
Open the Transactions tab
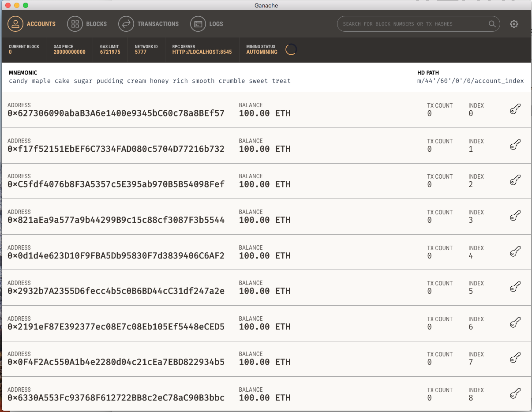tap(149, 24)
